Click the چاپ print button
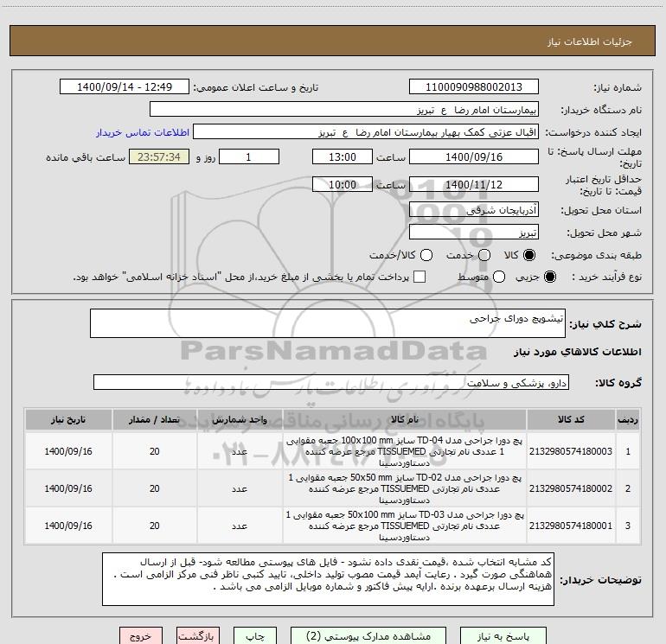This screenshot has width=666, height=644. tap(255, 636)
